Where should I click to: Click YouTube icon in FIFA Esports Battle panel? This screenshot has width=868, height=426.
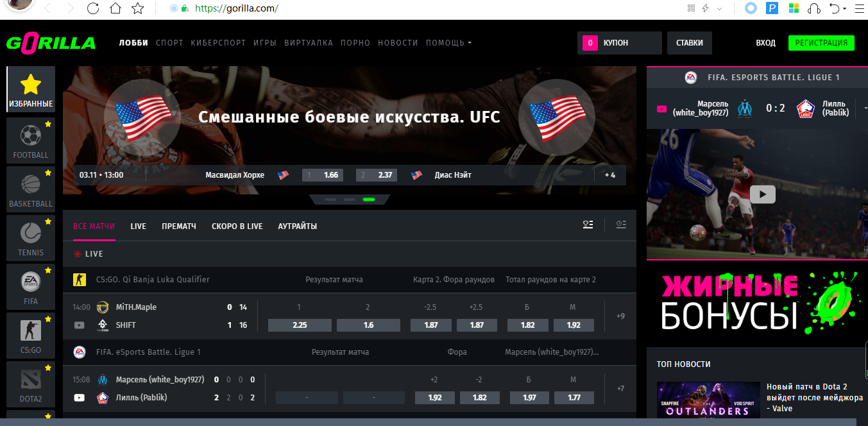662,109
